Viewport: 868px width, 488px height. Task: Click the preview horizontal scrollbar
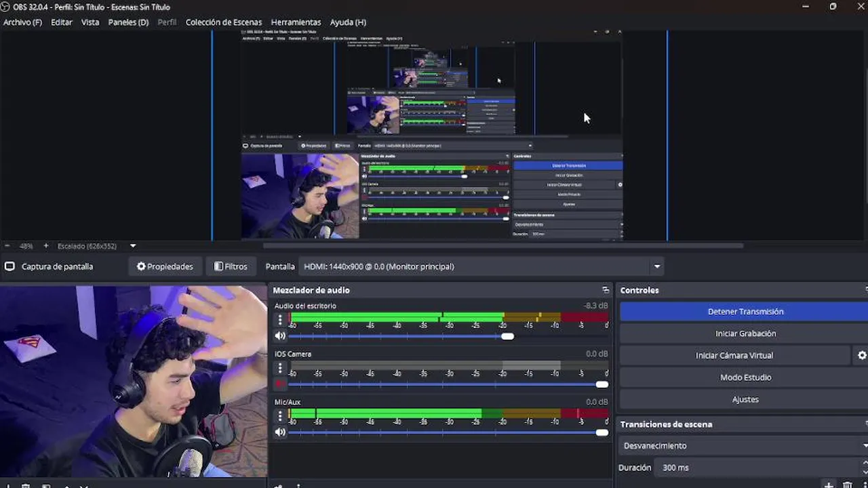tap(503, 245)
